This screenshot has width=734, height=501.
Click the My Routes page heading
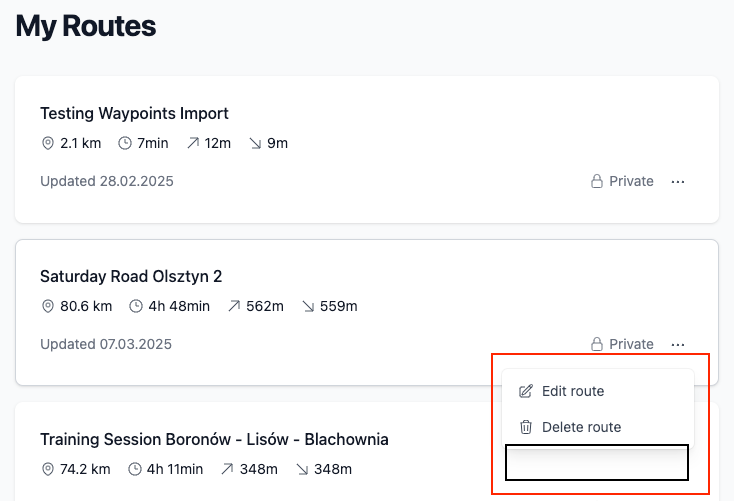(x=86, y=26)
